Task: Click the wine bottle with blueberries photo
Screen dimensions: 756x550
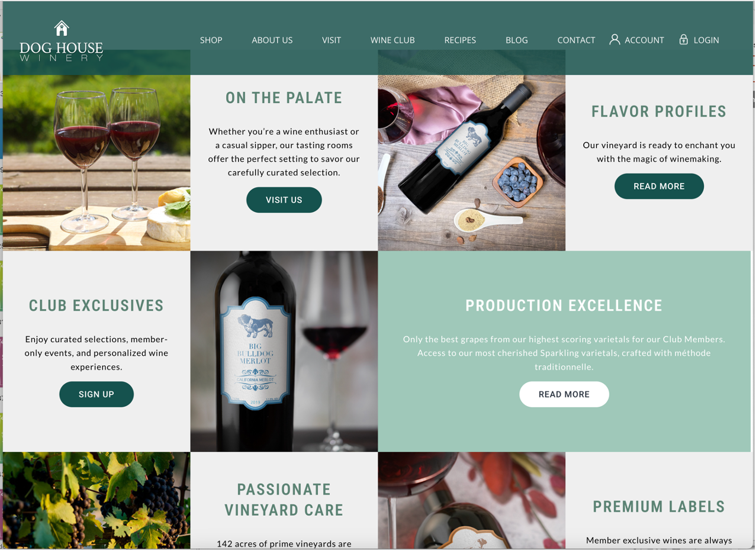Action: tap(472, 150)
